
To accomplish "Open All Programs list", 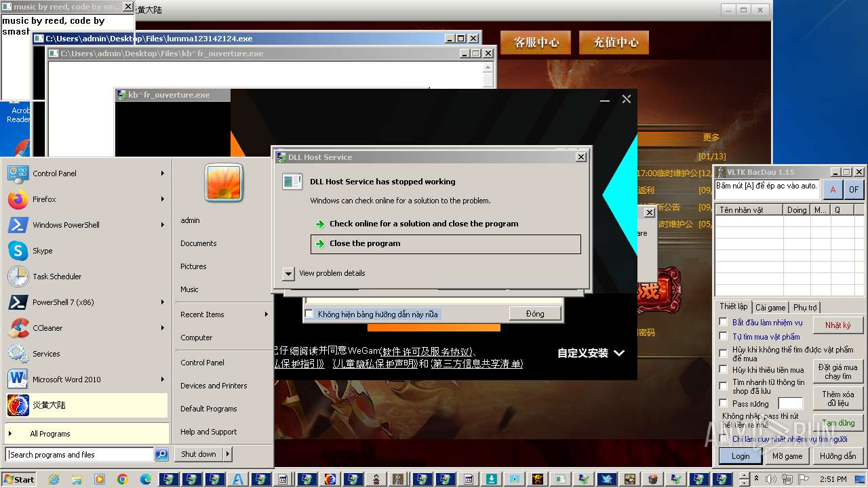I will 86,434.
